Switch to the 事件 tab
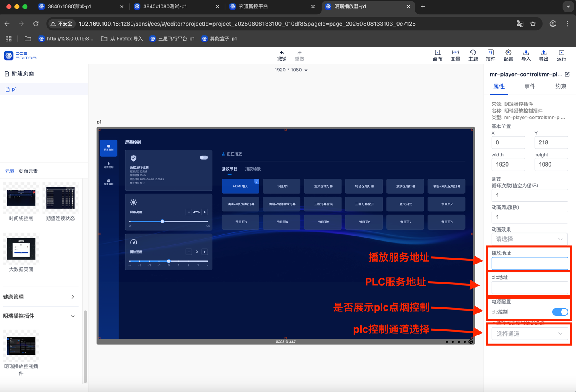The width and height of the screenshot is (576, 392). [529, 86]
